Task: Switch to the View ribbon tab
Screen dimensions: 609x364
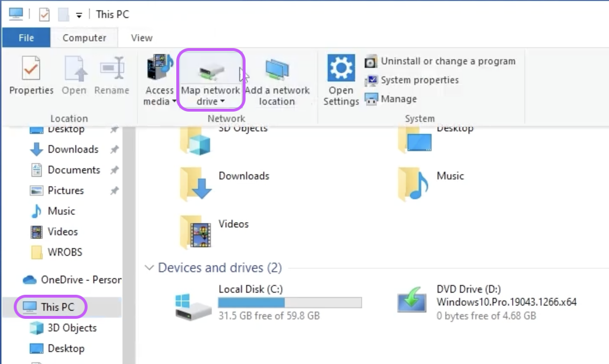Action: (140, 37)
